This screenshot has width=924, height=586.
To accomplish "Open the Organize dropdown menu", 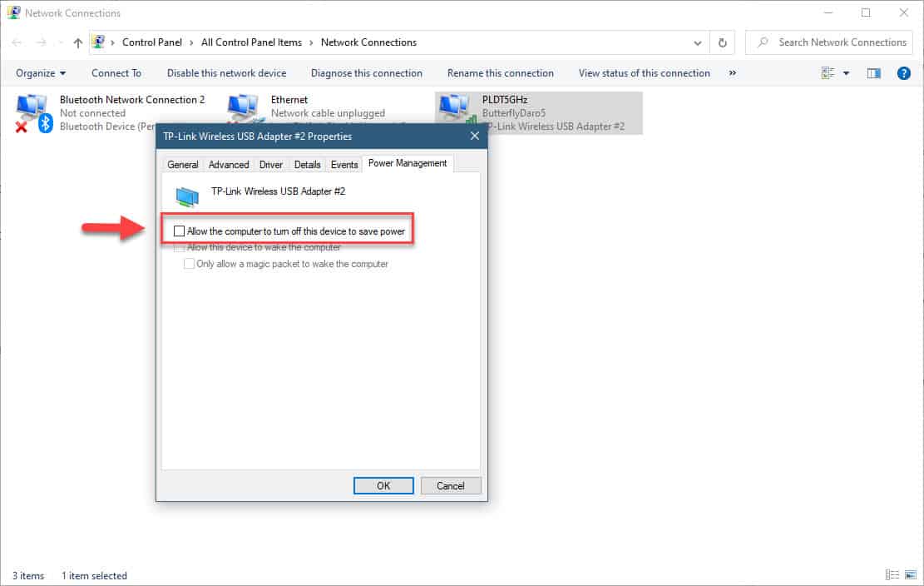I will click(x=41, y=73).
